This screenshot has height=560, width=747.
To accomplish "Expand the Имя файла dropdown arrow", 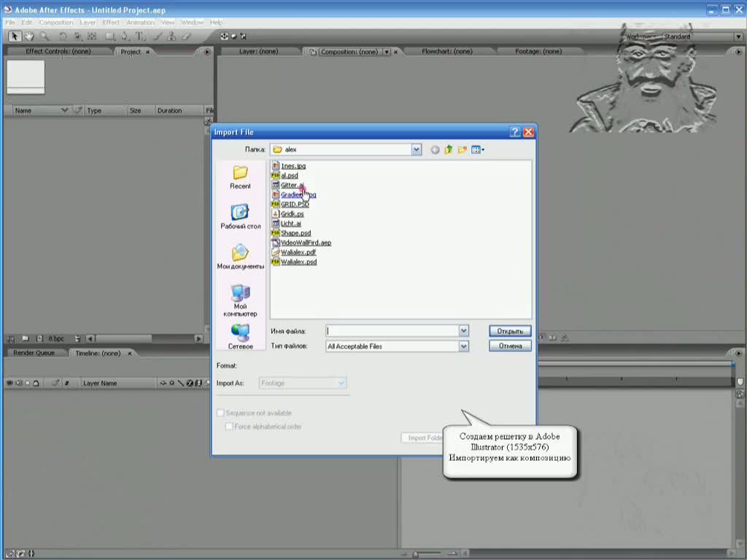I will (x=463, y=331).
